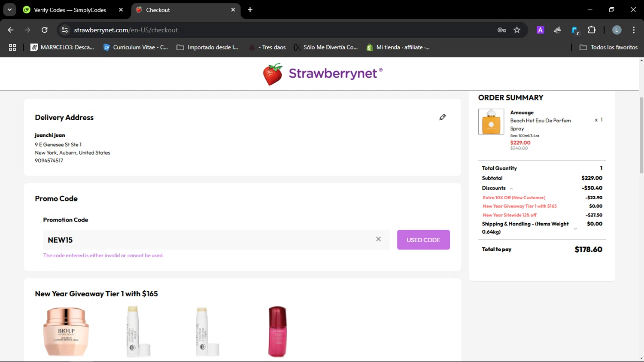Clear the NEW15 promo code field
This screenshot has height=362, width=644.
point(378,239)
